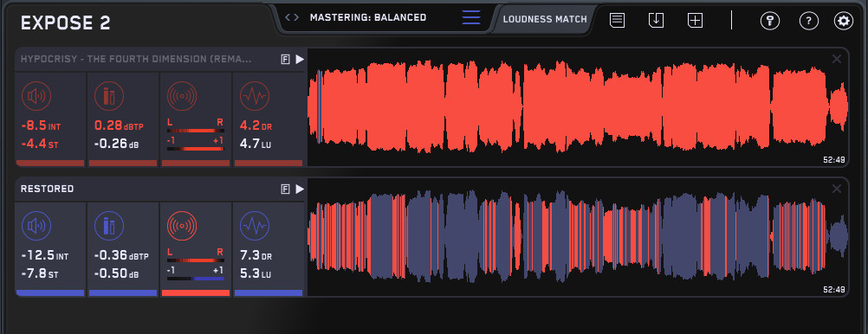Play the Restored track

(300, 189)
